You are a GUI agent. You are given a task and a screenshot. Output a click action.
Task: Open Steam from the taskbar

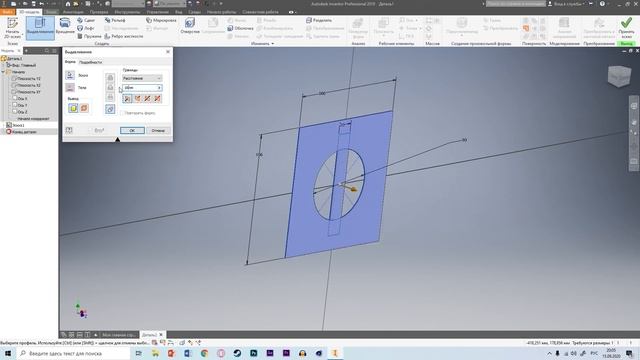[237, 353]
